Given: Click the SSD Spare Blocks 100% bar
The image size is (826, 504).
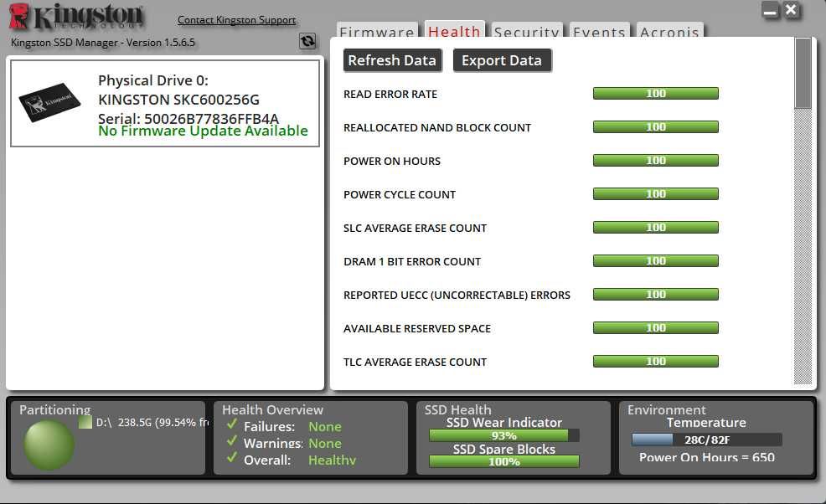Looking at the screenshot, I should pyautogui.click(x=504, y=462).
